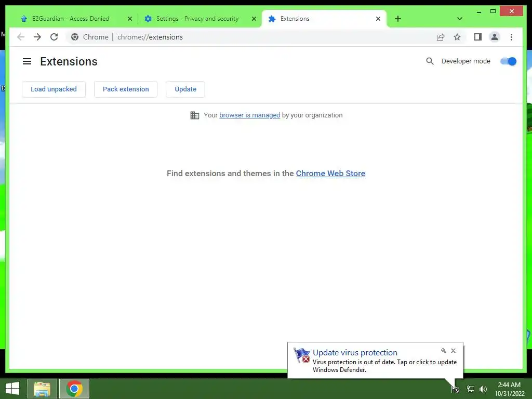Click the 'Developer mode' label
This screenshot has height=399, width=532.
click(466, 61)
